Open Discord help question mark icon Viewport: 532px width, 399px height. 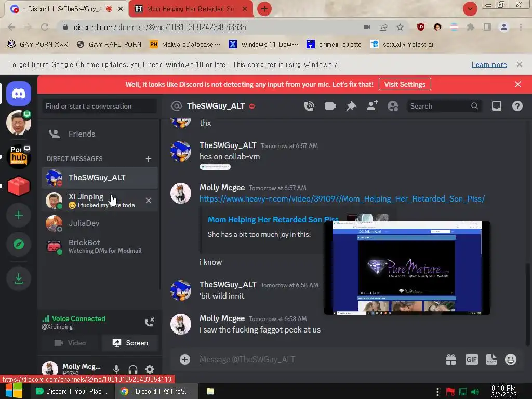point(517,106)
